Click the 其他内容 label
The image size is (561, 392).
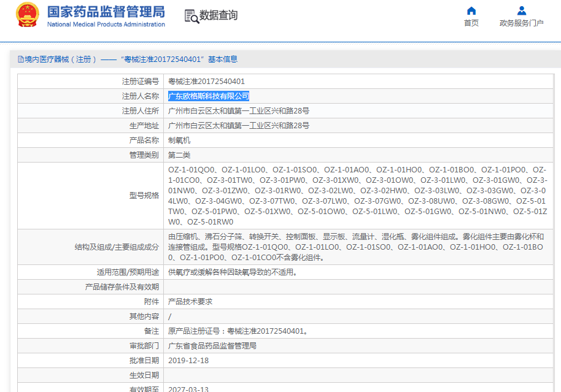(x=144, y=317)
